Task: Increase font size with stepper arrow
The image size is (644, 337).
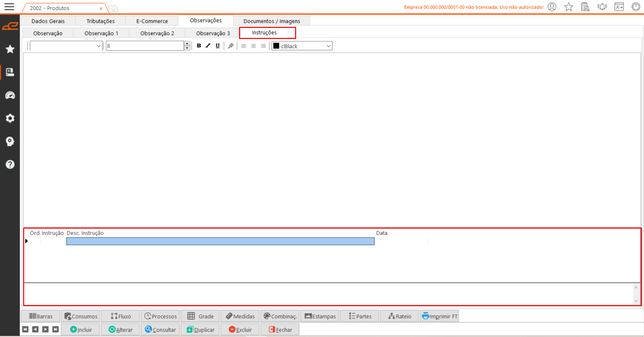Action: point(187,44)
